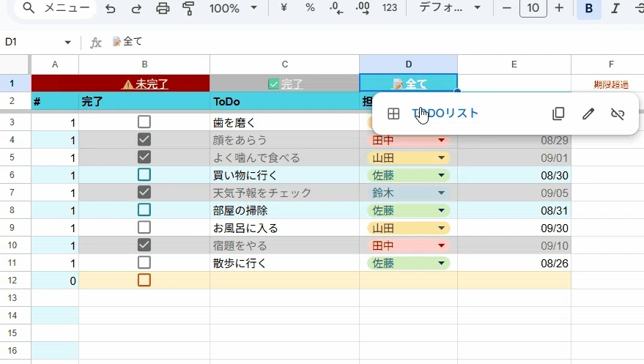Decrease decimal places
The width and height of the screenshot is (644, 364).
pos(336,8)
